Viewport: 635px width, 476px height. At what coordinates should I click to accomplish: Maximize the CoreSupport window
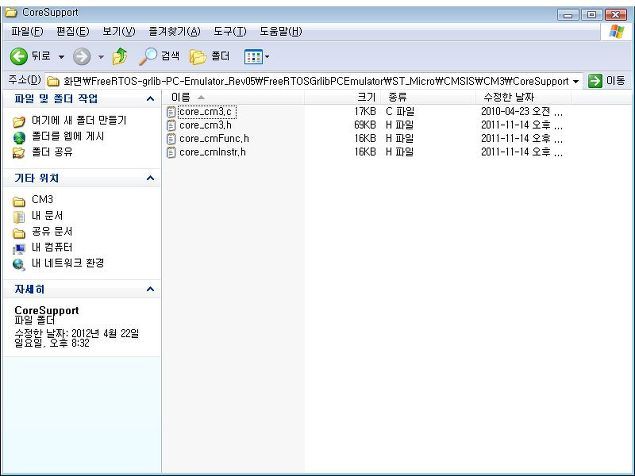[592, 15]
